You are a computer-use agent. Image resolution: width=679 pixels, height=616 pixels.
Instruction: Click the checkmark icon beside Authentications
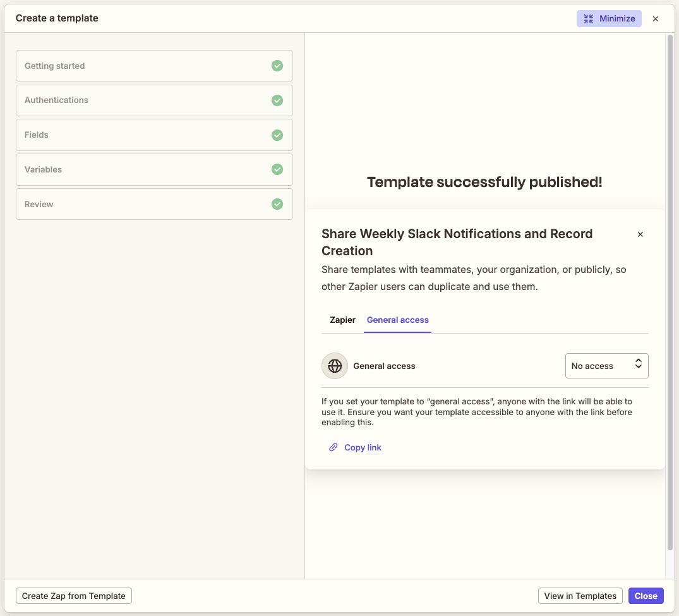[x=277, y=100]
